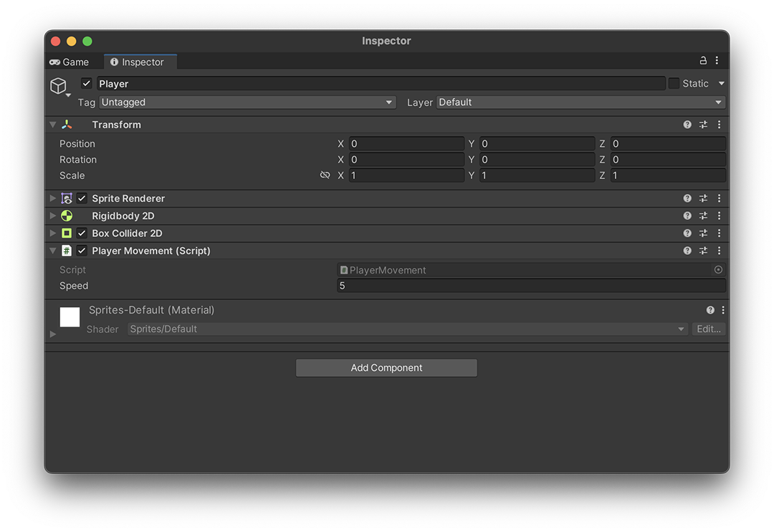
Task: Click the Speed value field
Action: pyautogui.click(x=531, y=286)
